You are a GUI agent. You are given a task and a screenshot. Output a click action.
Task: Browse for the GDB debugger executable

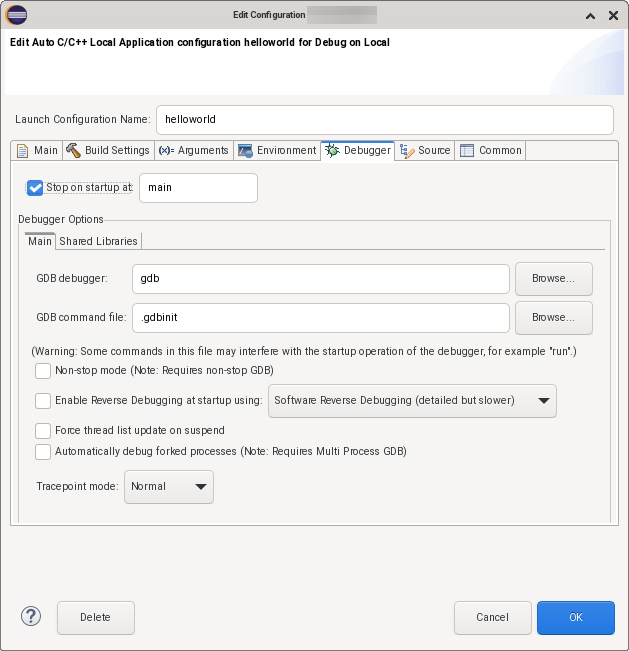click(553, 279)
